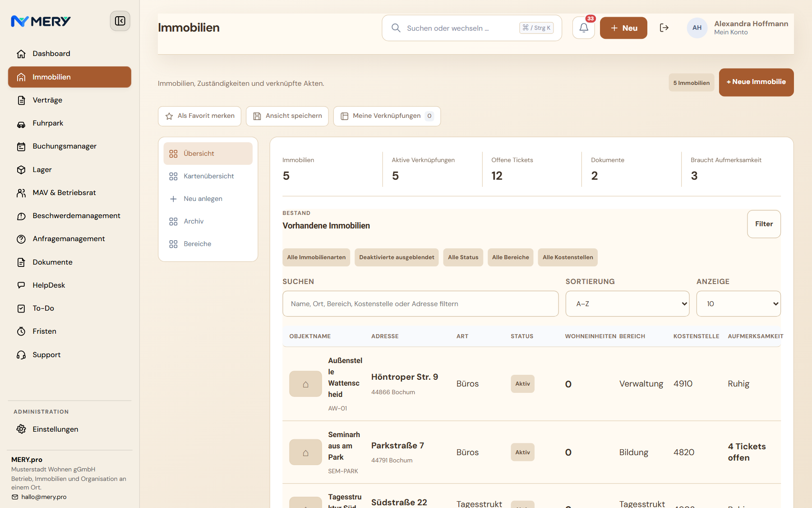Click the star icon on Als Favorit merken
Viewport: 812px width, 508px height.
169,116
